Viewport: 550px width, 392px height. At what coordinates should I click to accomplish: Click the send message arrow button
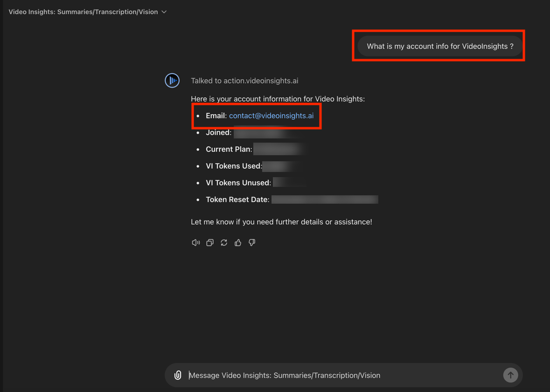[x=510, y=375]
